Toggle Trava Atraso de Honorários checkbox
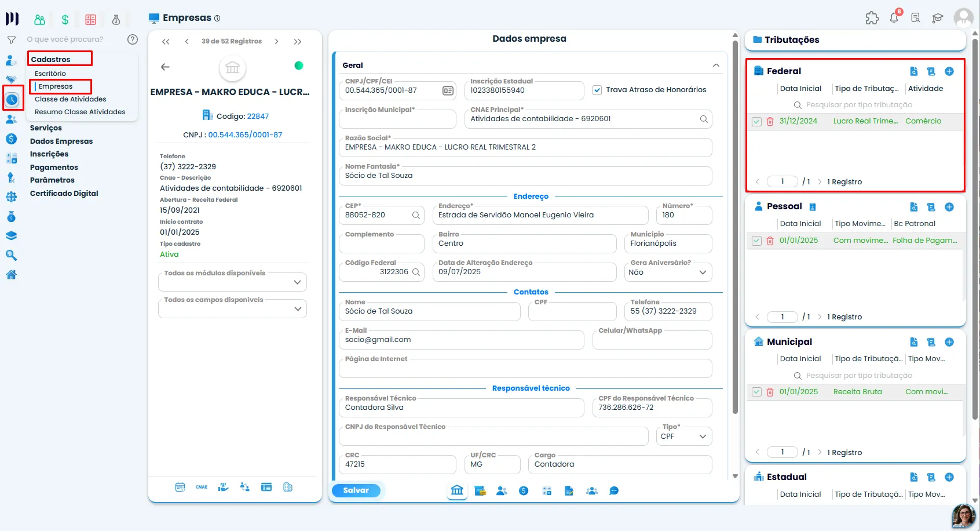This screenshot has width=980, height=531. (597, 90)
